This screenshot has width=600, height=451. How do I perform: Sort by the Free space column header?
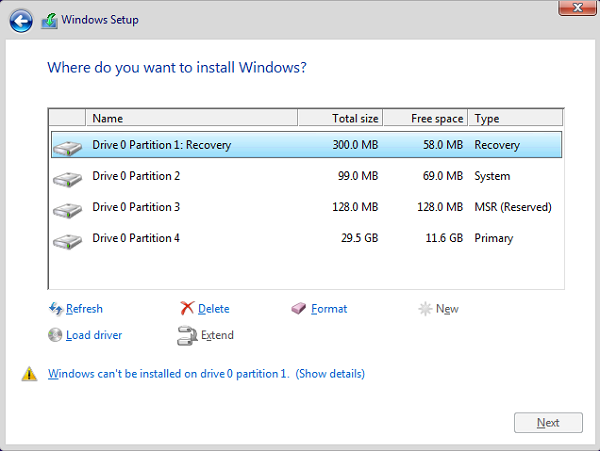pos(426,118)
